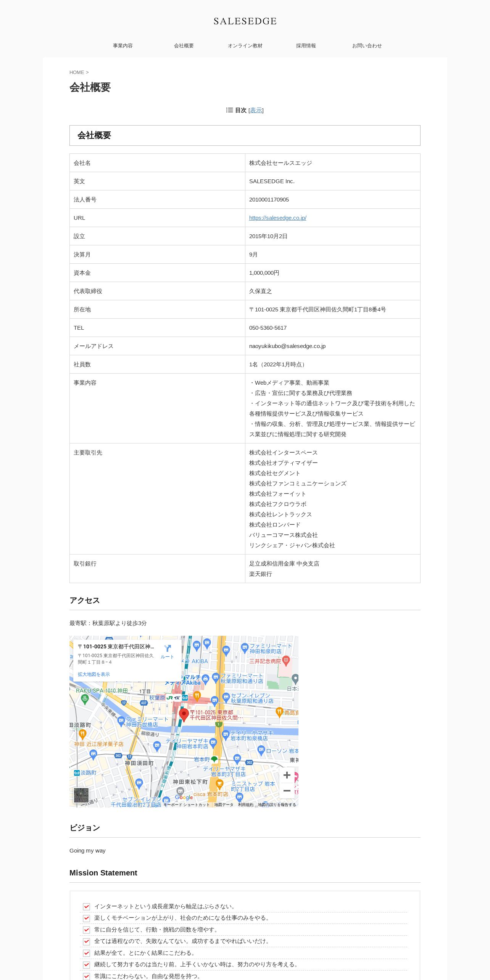Click check icon beside 全ては過程なので item
The width and height of the screenshot is (490, 980).
(x=87, y=941)
